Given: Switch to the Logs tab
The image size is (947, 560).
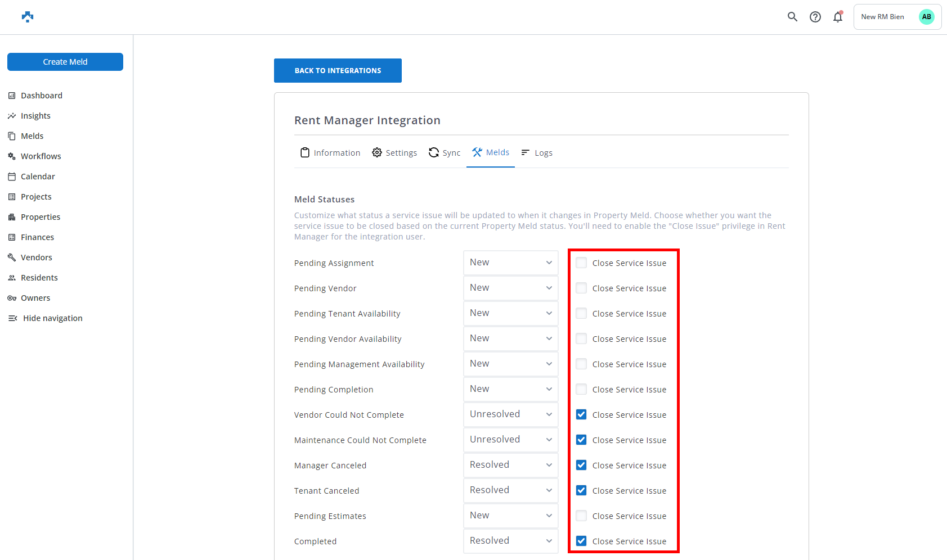Looking at the screenshot, I should 537,153.
